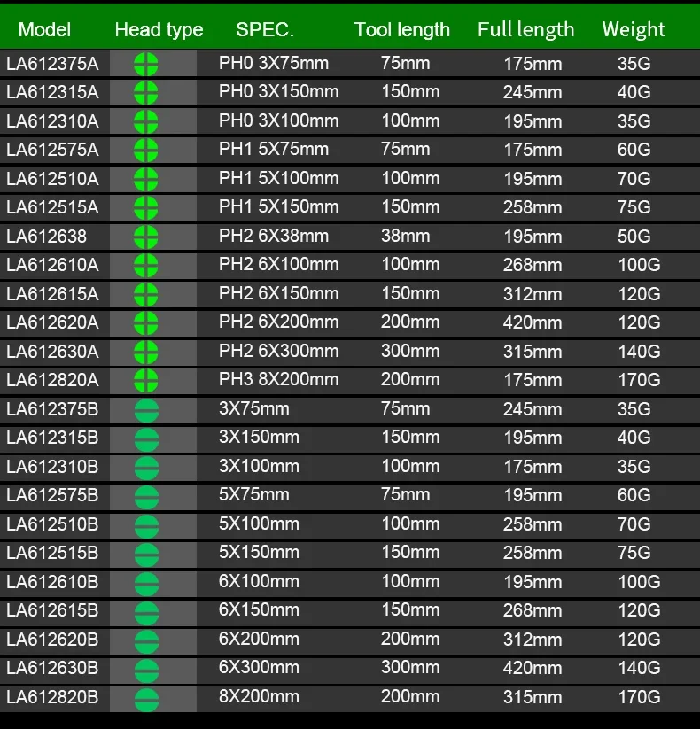
Task: Click the cross head icon for LA612515A
Action: [146, 208]
